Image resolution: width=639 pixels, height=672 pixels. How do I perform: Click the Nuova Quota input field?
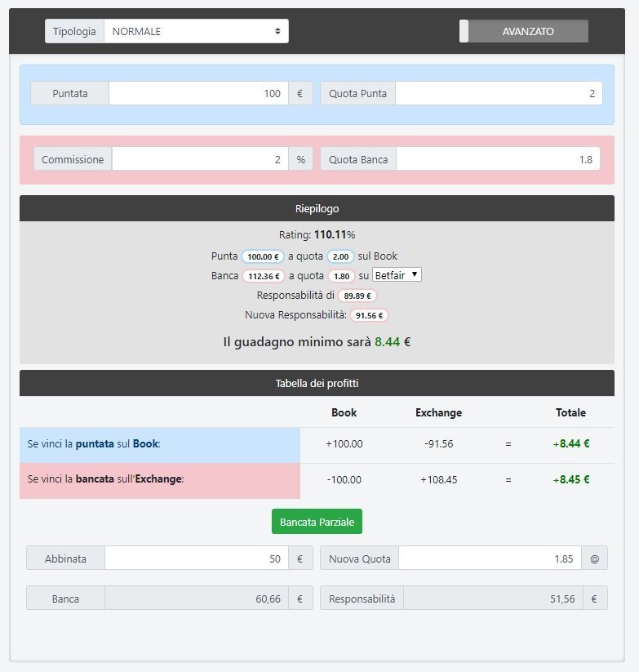click(489, 559)
